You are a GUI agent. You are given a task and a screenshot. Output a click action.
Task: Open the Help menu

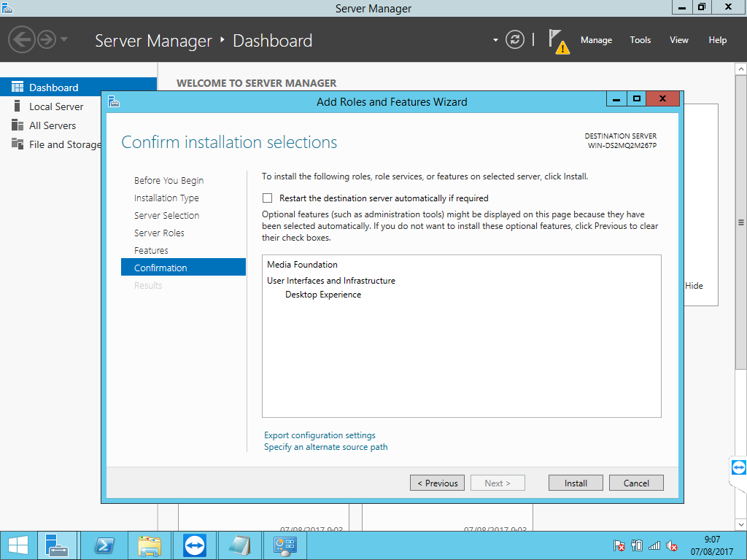coord(717,40)
